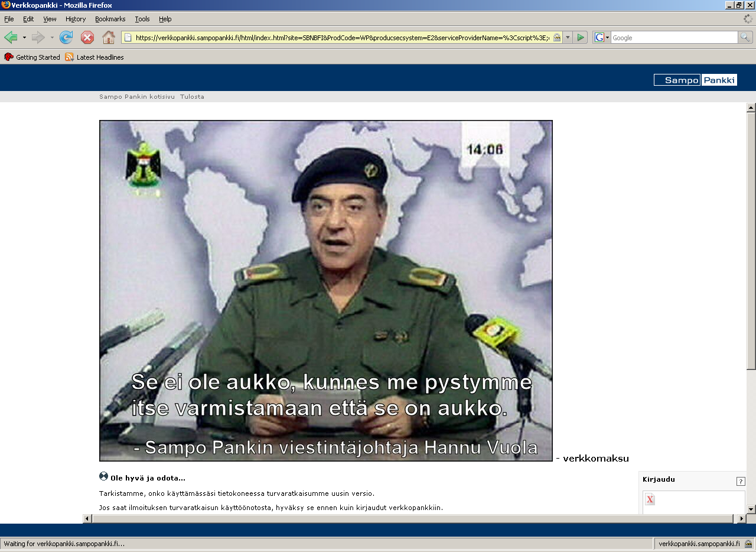756x552 pixels.
Task: Click the green Back arrow button
Action: [x=11, y=38]
